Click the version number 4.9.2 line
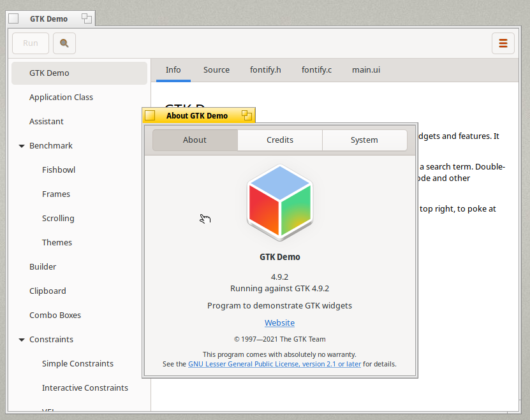The height and width of the screenshot is (420, 530). tap(279, 277)
